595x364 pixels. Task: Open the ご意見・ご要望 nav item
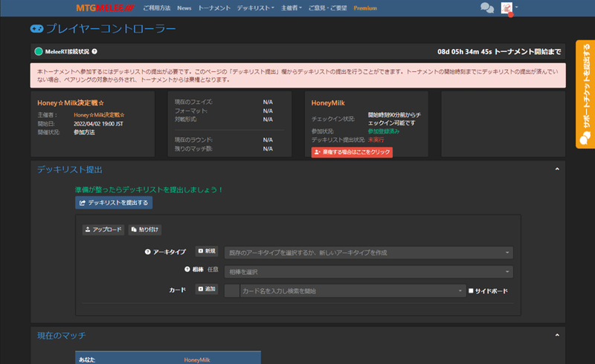[x=327, y=8]
